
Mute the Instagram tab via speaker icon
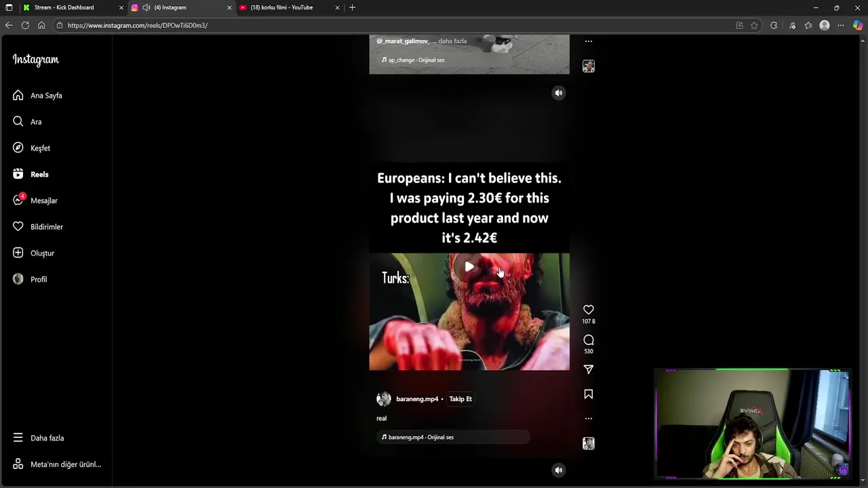click(146, 7)
